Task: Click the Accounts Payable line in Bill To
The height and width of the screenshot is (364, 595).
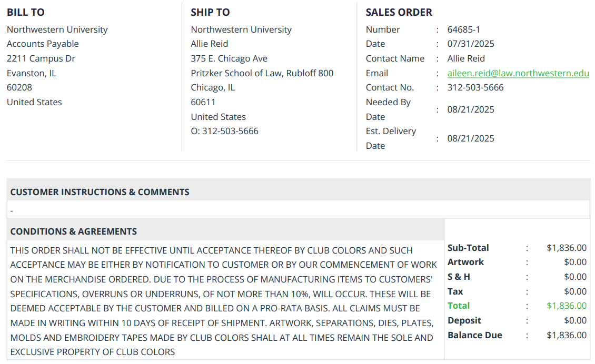Action: pos(43,44)
